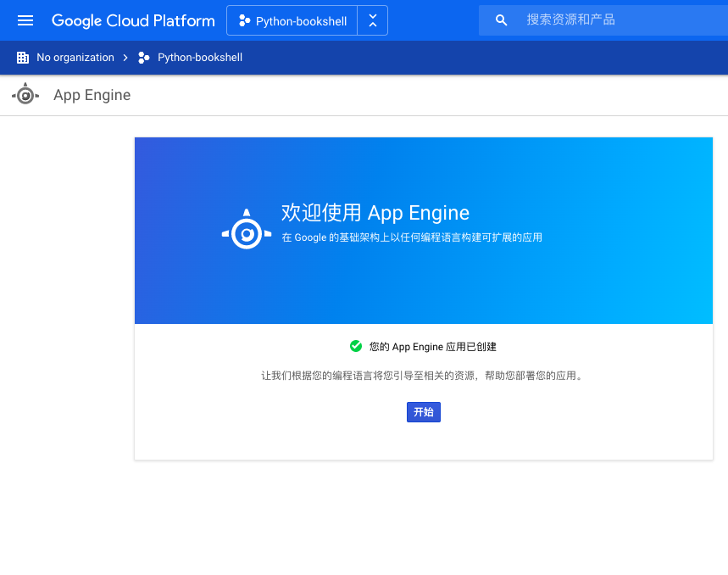This screenshot has height=575, width=728.
Task: Open the Python-bookshell project selector
Action: coord(292,20)
